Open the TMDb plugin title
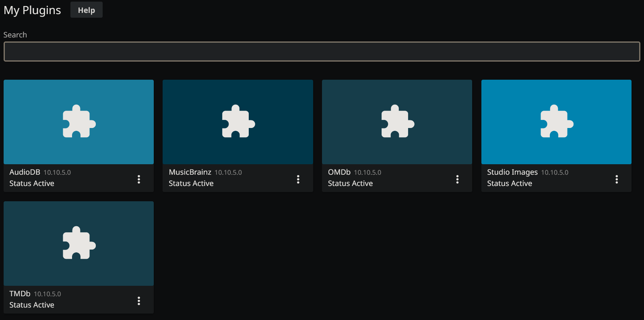Screen dimensions: 644x320 [20, 294]
